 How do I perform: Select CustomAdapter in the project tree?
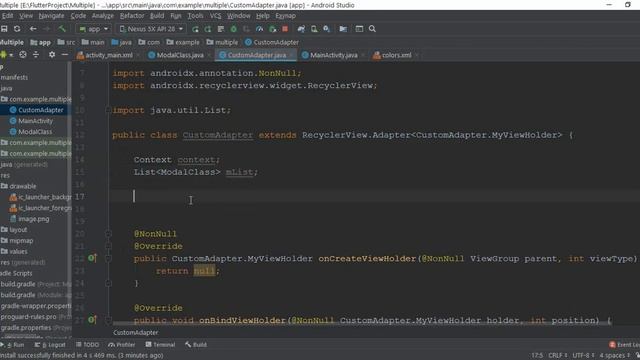point(36,110)
